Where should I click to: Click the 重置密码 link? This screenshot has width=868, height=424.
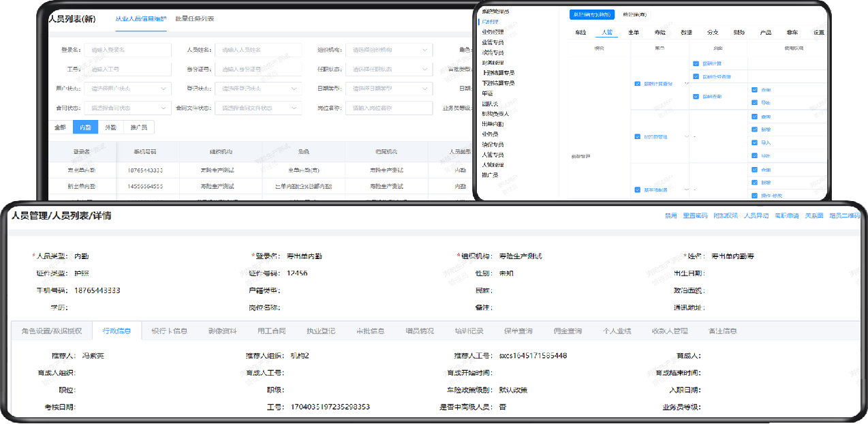(x=696, y=215)
